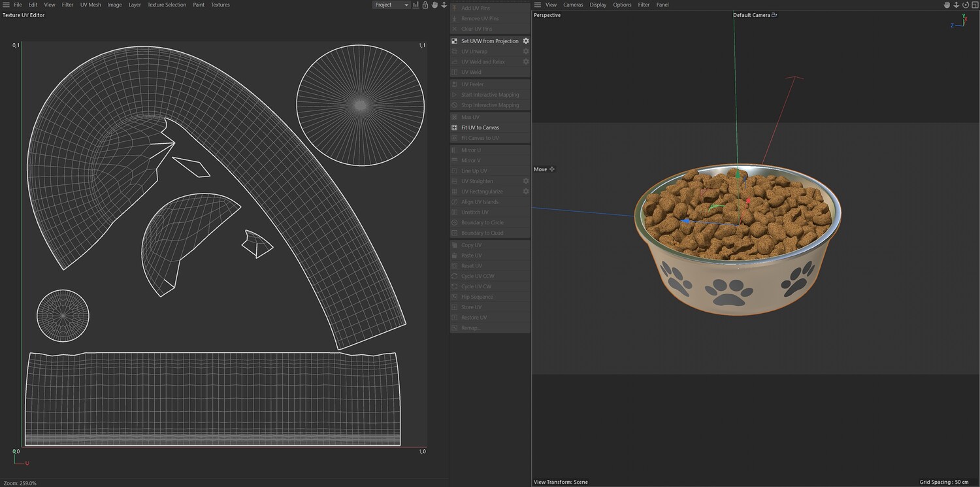Open the Cameras menu

click(573, 5)
